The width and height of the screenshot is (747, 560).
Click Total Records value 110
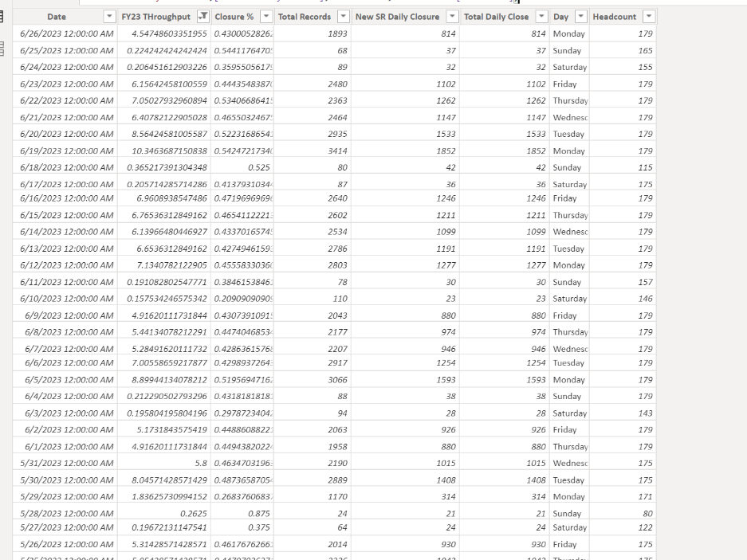(x=340, y=299)
